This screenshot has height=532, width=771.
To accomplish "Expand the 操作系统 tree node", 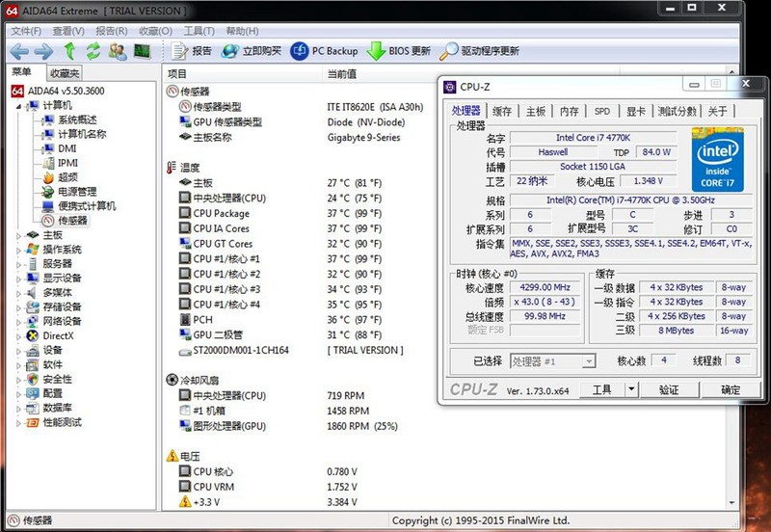I will [x=18, y=251].
